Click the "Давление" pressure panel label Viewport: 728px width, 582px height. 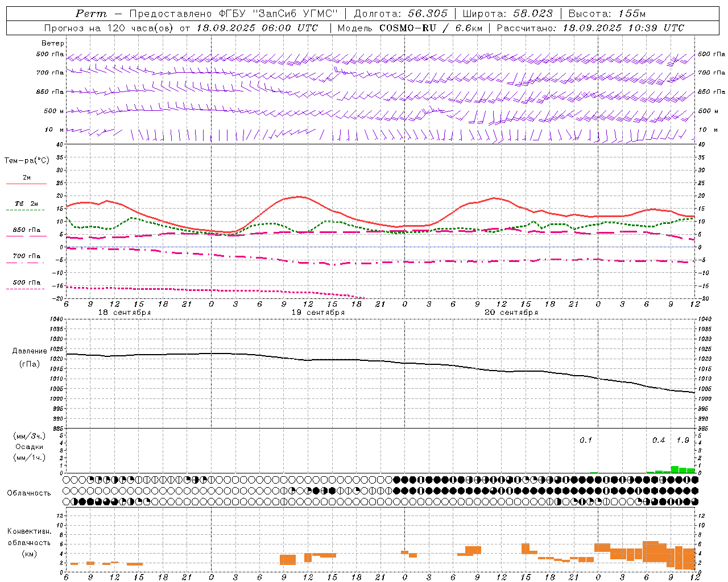pyautogui.click(x=30, y=351)
